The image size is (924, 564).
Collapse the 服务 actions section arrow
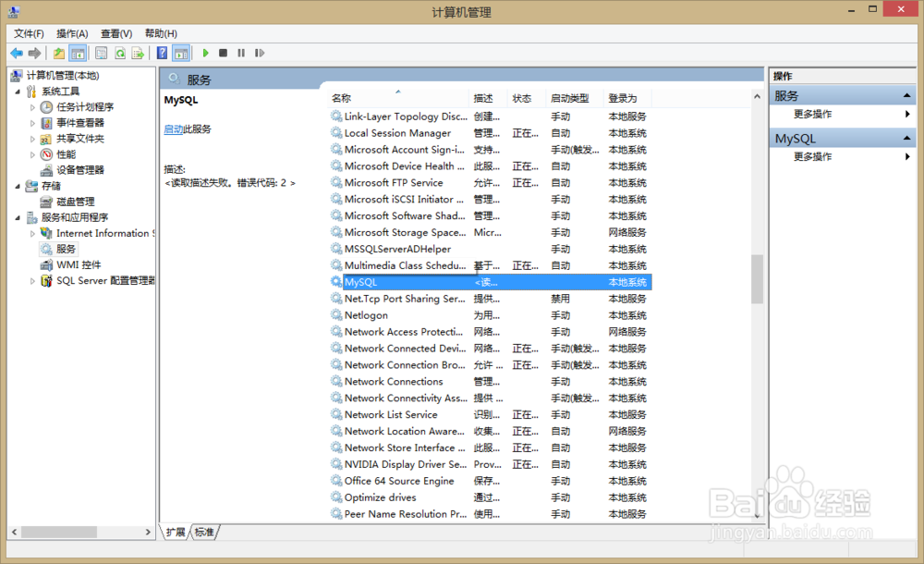[x=907, y=95]
